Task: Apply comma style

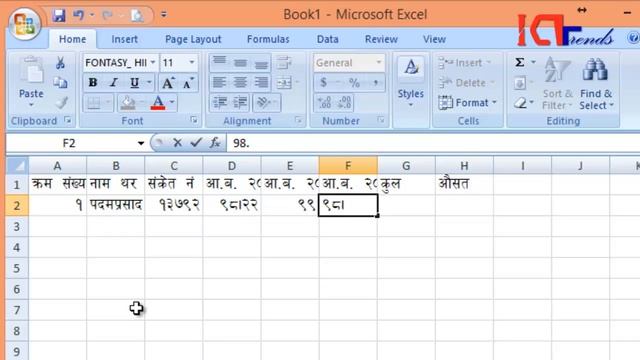Action: click(375, 83)
